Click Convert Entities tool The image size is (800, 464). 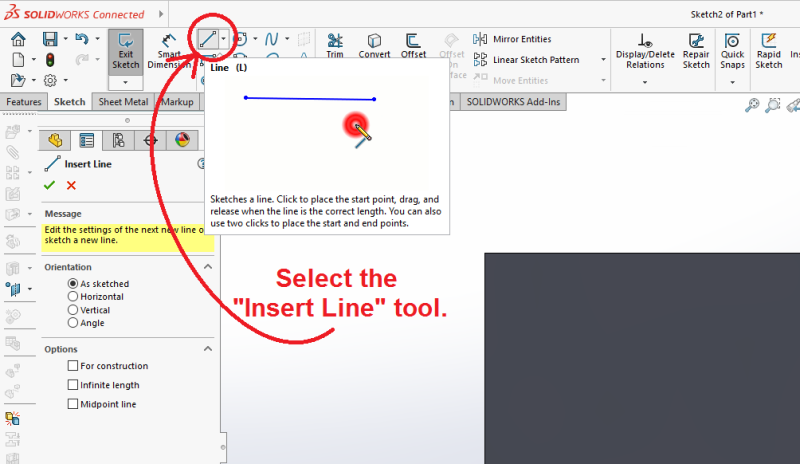(x=374, y=45)
